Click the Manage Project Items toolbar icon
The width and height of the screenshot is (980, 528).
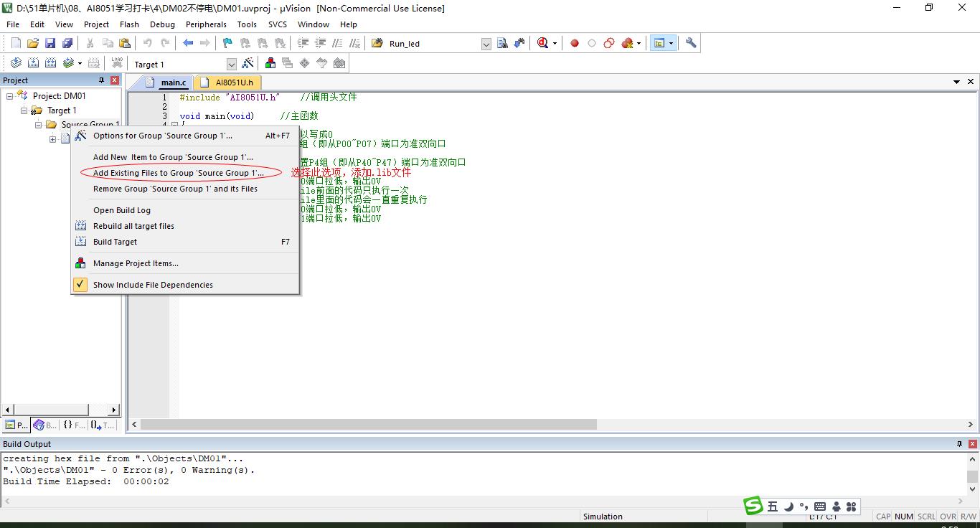[270, 64]
